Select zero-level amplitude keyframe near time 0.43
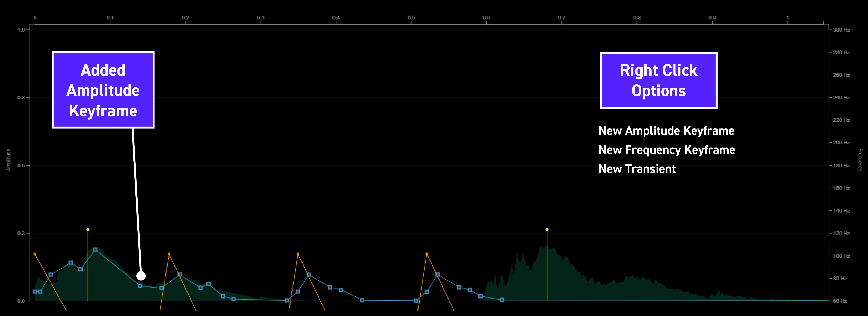 tap(362, 300)
